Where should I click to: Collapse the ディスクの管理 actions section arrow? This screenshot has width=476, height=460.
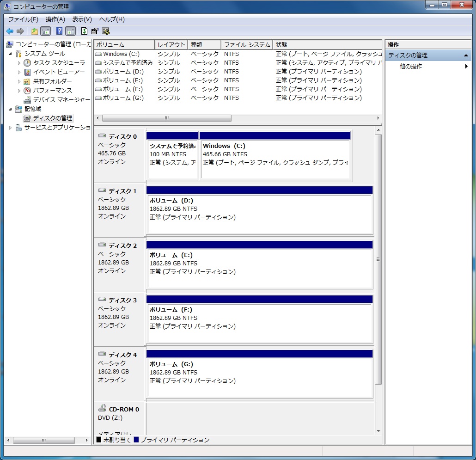tap(466, 55)
